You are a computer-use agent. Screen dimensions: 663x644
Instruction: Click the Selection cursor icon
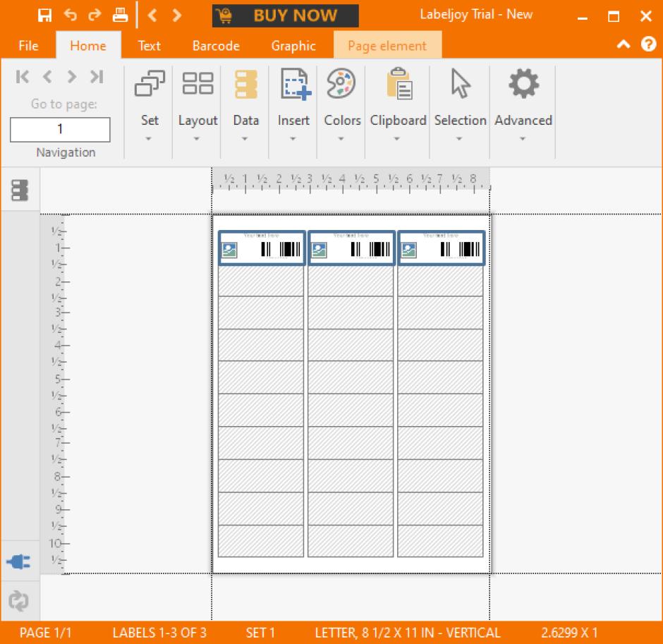coord(460,83)
